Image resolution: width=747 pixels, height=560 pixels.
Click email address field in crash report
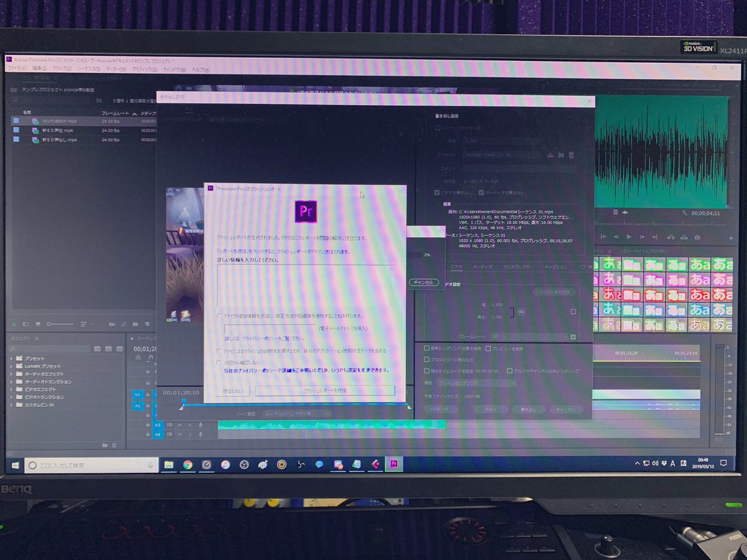click(x=270, y=328)
